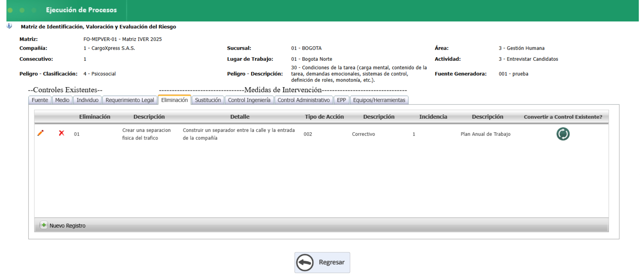Open the Requerimiento Legal tab
This screenshot has width=644, height=276.
click(130, 100)
